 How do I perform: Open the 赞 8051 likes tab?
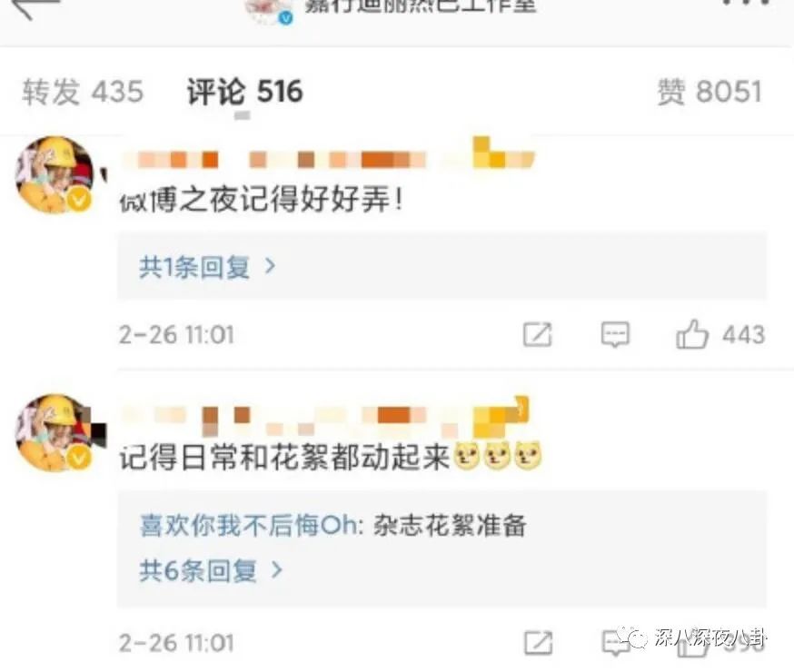coord(710,92)
